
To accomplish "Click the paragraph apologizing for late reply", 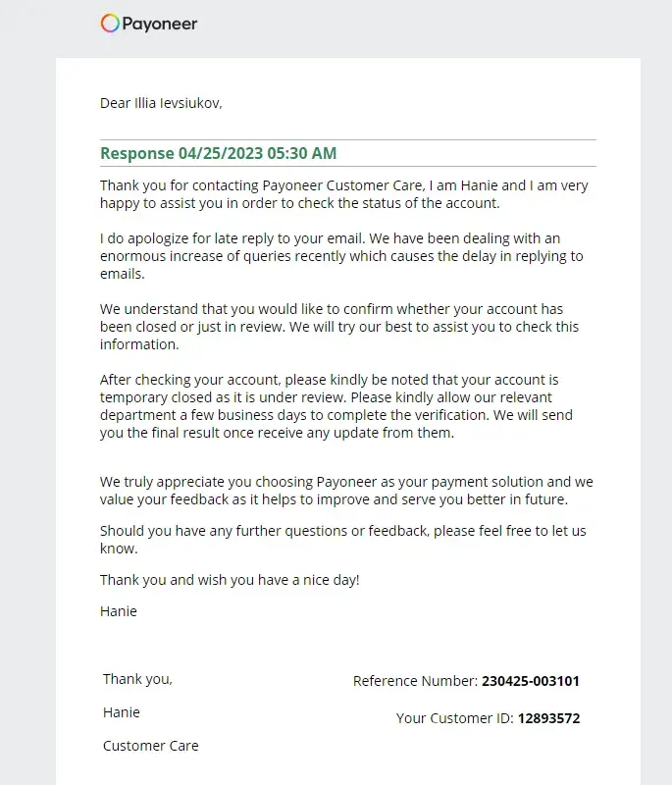I will [341, 256].
